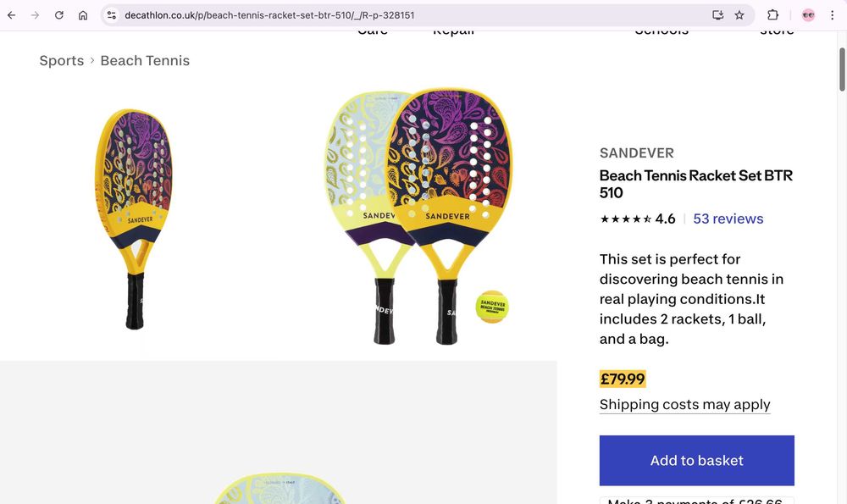This screenshot has width=847, height=504.
Task: Click the install app icon in address bar
Action: tap(718, 15)
